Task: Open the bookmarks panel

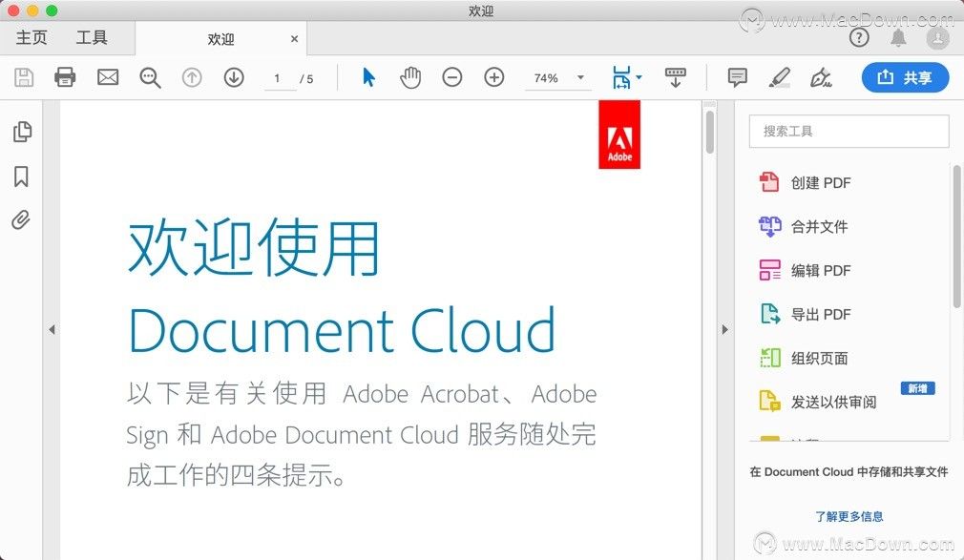Action: click(21, 176)
